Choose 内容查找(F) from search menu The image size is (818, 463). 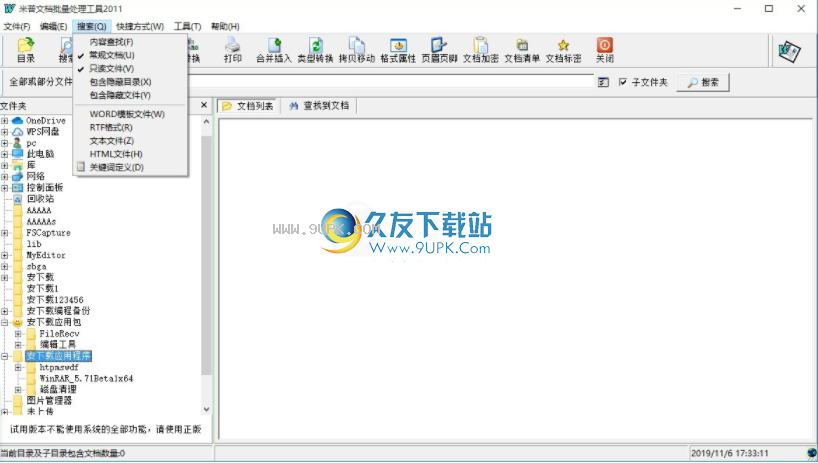pyautogui.click(x=111, y=42)
